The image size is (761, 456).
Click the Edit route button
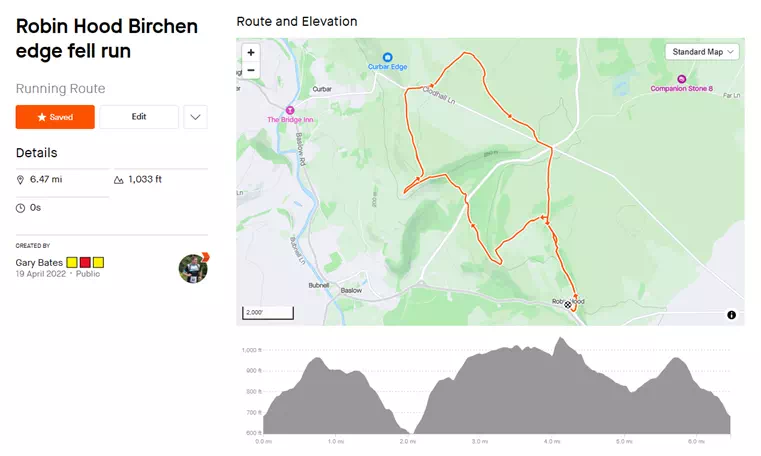tap(139, 117)
